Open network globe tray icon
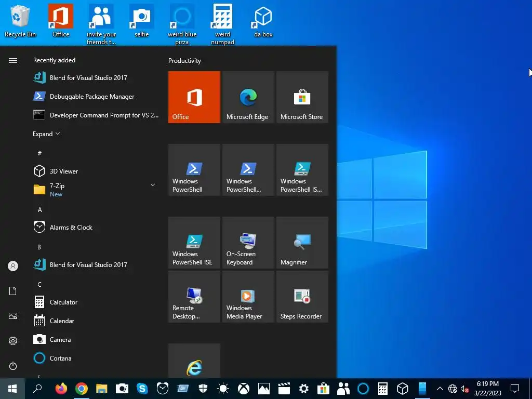The image size is (532, 399). coord(453,389)
